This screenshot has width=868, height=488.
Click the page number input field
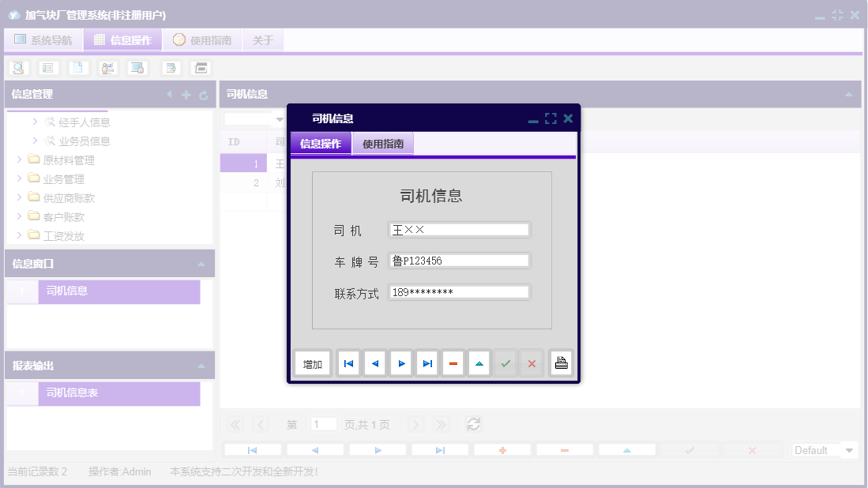323,424
